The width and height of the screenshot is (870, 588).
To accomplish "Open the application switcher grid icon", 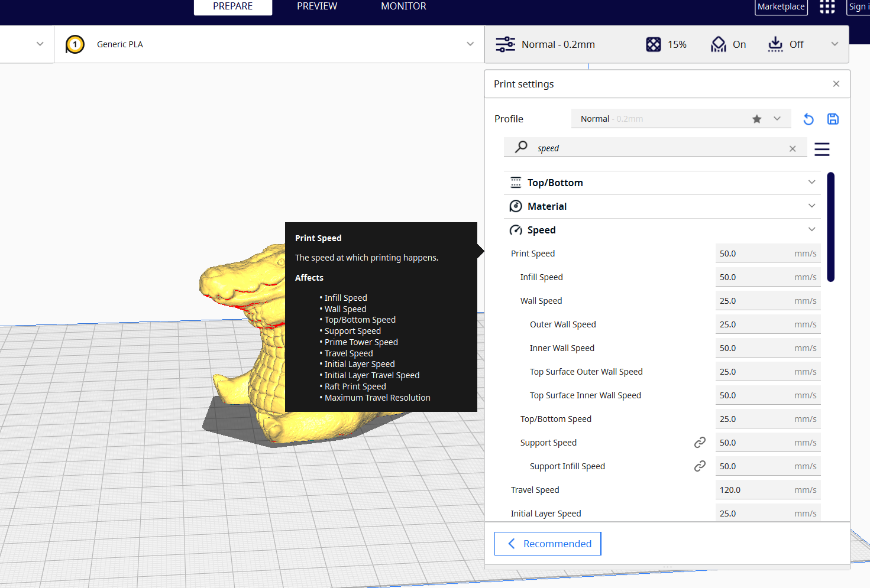I will coord(827,7).
